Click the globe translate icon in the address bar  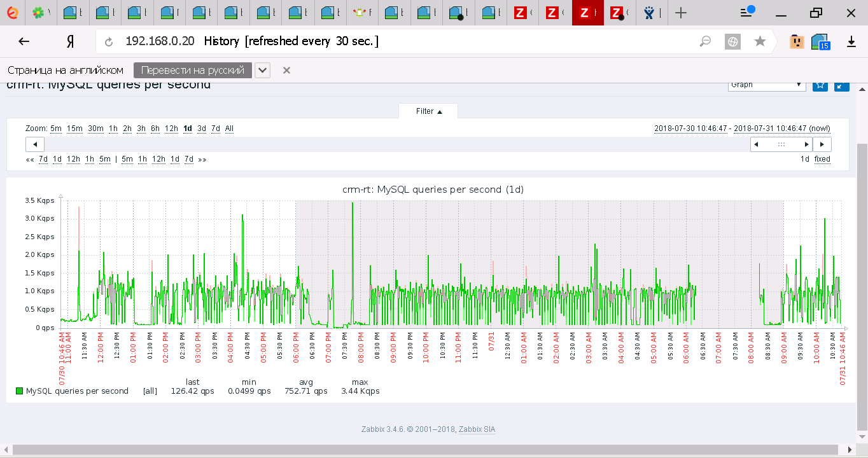[732, 41]
